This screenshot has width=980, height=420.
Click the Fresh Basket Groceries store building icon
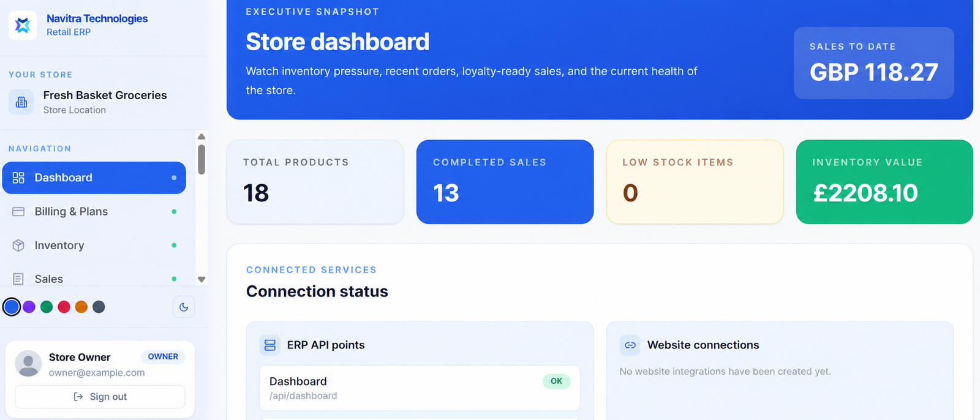[21, 102]
